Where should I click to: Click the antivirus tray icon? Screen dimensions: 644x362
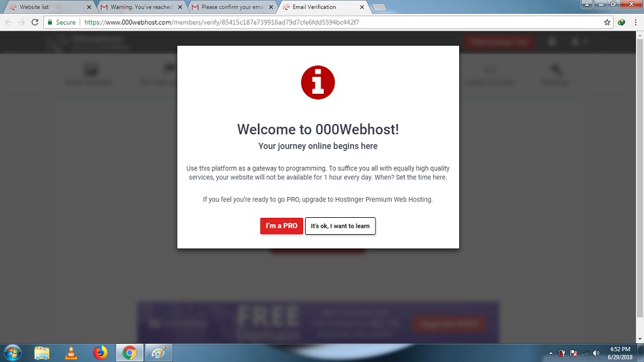(562, 353)
